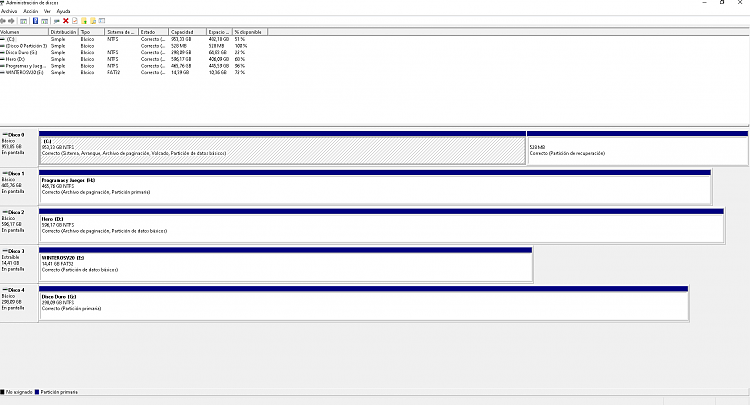750x405 pixels.
Task: Toggle the console tree pane toolbar icon
Action: [x=23, y=21]
